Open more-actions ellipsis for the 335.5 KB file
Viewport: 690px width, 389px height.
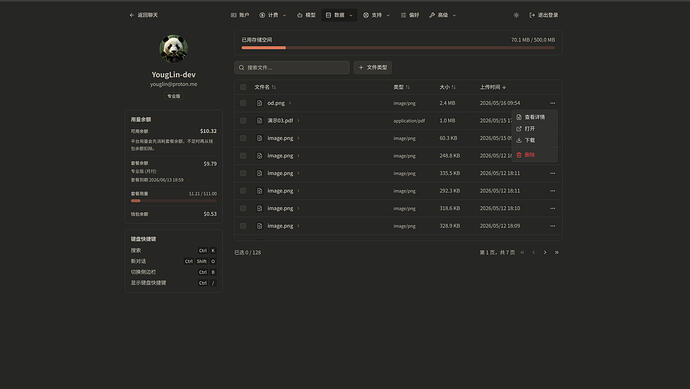552,173
